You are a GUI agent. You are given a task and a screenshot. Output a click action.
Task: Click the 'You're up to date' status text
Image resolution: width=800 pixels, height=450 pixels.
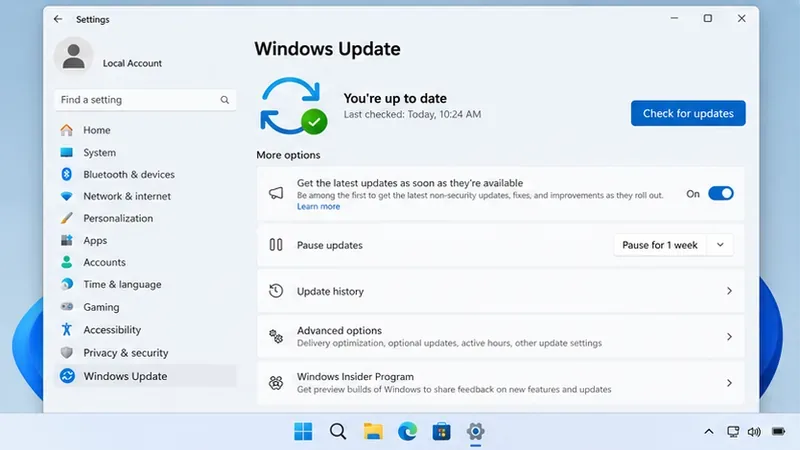pyautogui.click(x=395, y=98)
